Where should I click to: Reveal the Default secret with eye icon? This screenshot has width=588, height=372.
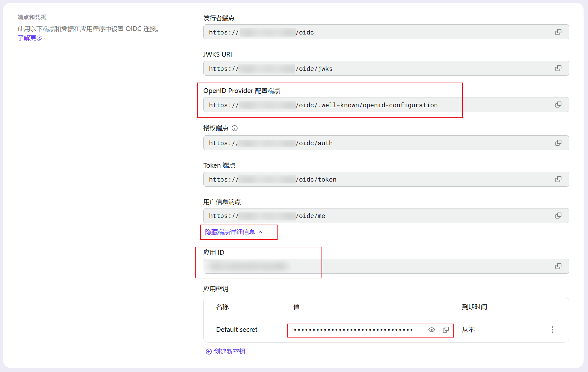pyautogui.click(x=432, y=330)
